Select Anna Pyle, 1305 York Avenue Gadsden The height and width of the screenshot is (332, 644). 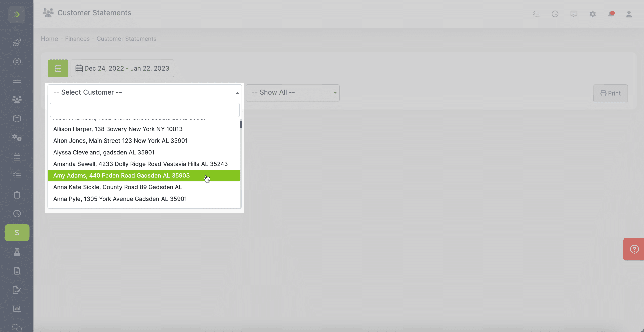click(x=144, y=199)
